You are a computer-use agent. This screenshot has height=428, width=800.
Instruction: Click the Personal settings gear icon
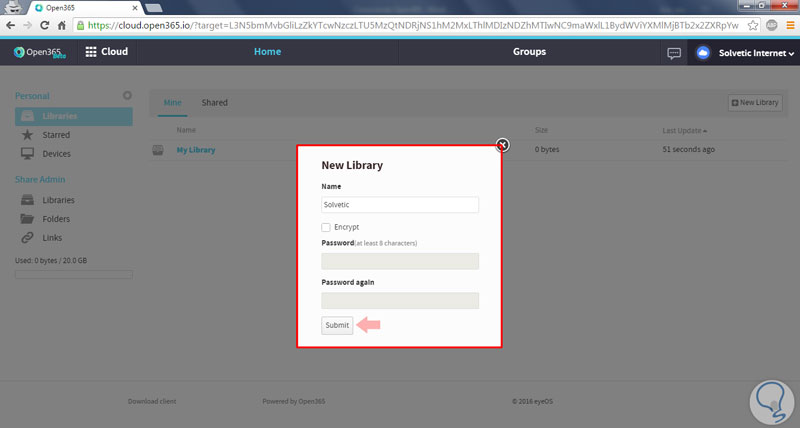click(127, 95)
